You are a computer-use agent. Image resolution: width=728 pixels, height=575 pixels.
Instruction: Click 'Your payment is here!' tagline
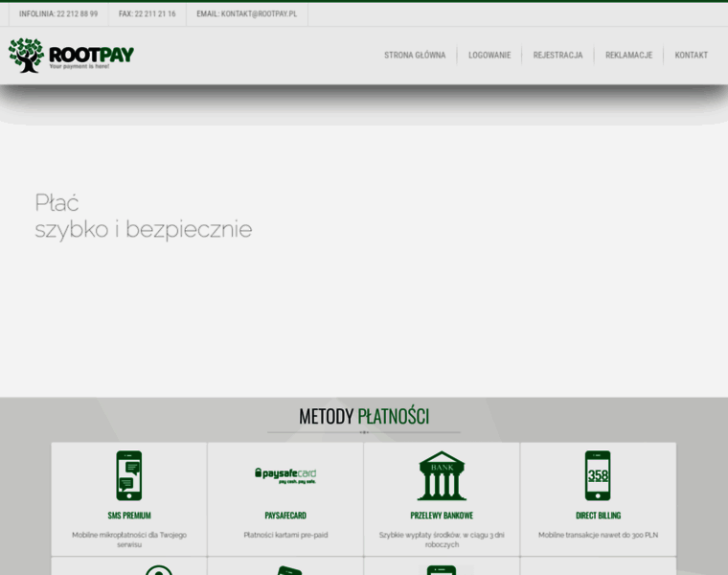(80, 66)
